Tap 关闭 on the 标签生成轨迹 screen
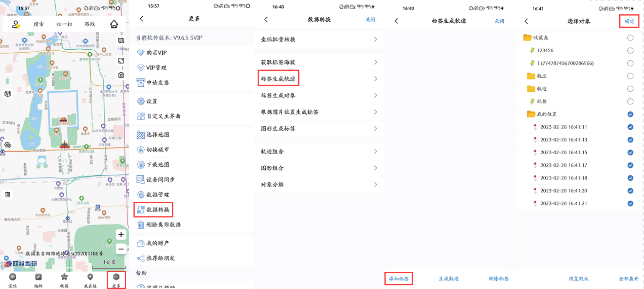Viewport: 644px width, 289px height. (500, 21)
